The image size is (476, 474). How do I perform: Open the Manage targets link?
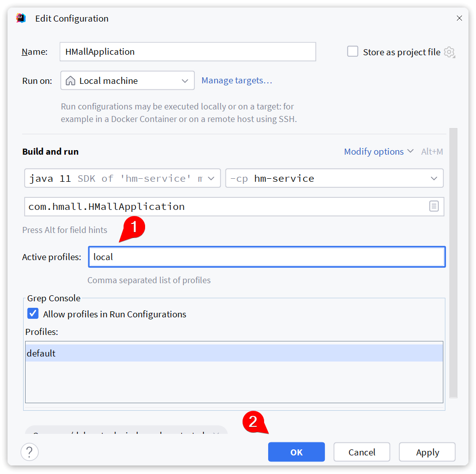tap(236, 80)
